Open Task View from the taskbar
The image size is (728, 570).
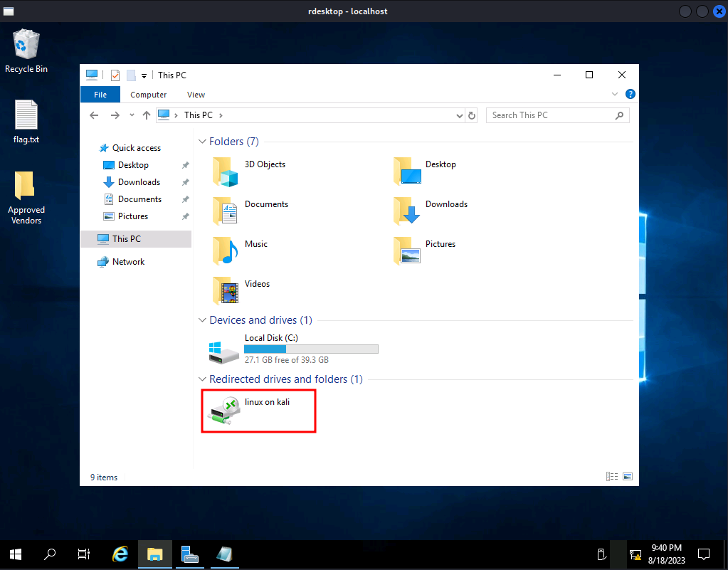click(x=83, y=554)
